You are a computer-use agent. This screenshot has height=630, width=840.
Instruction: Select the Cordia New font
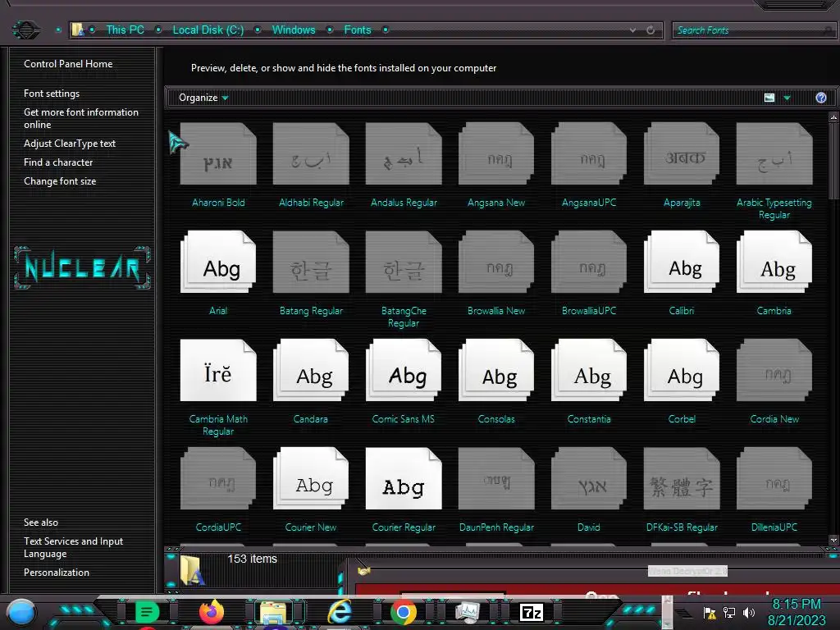774,370
